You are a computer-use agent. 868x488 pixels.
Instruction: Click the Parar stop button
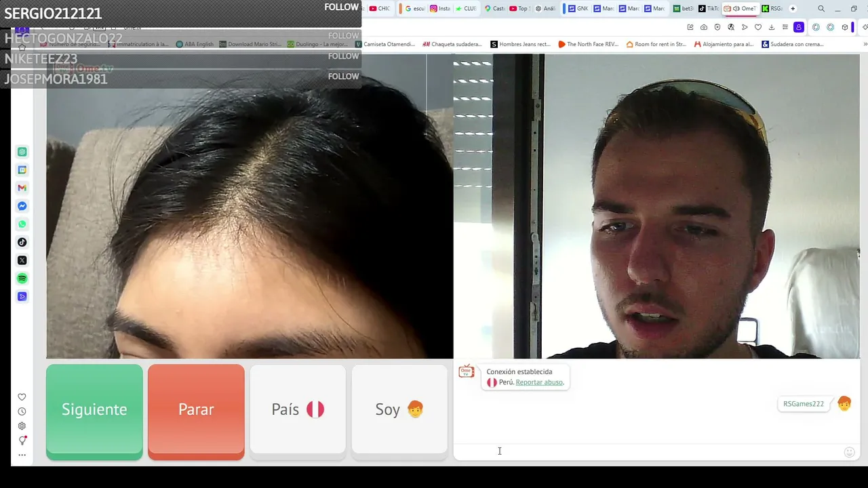click(196, 412)
